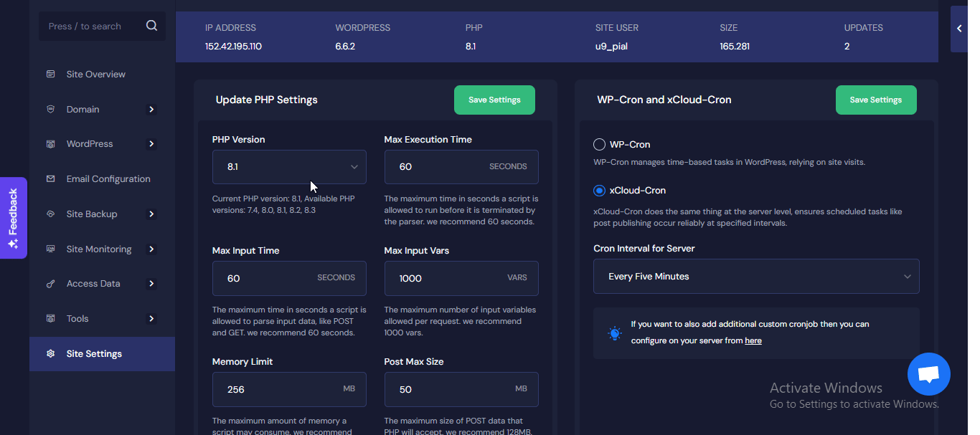
Task: Click the WordPress sidebar icon
Action: [x=50, y=144]
